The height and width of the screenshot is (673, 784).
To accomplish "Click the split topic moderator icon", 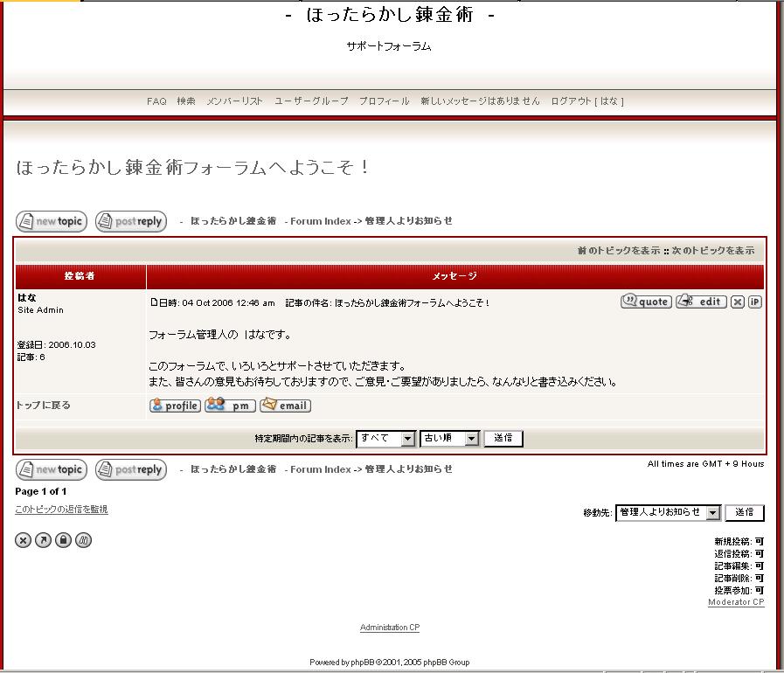I will (x=83, y=540).
